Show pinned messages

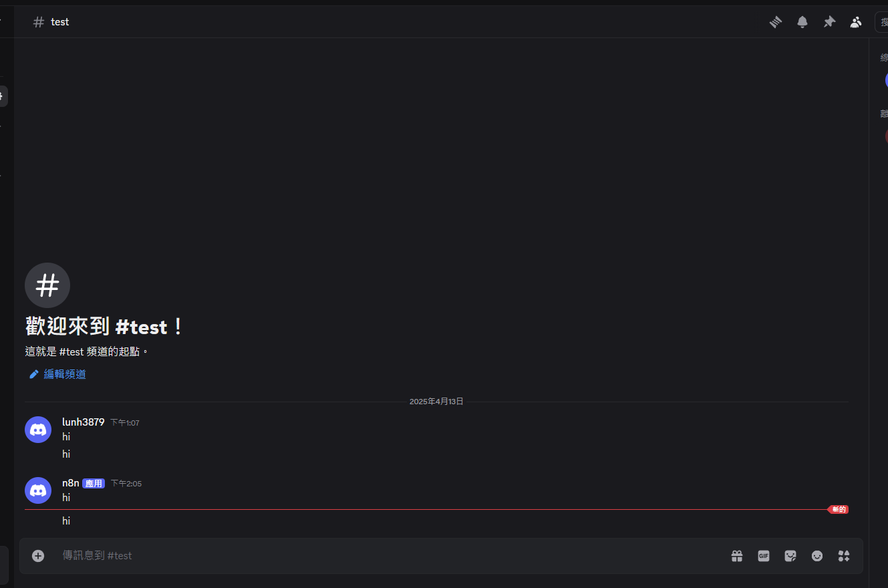tap(829, 22)
